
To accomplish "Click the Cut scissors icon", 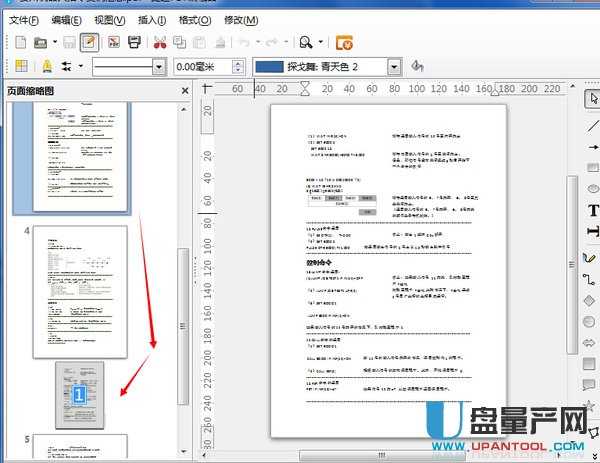I will [159, 42].
